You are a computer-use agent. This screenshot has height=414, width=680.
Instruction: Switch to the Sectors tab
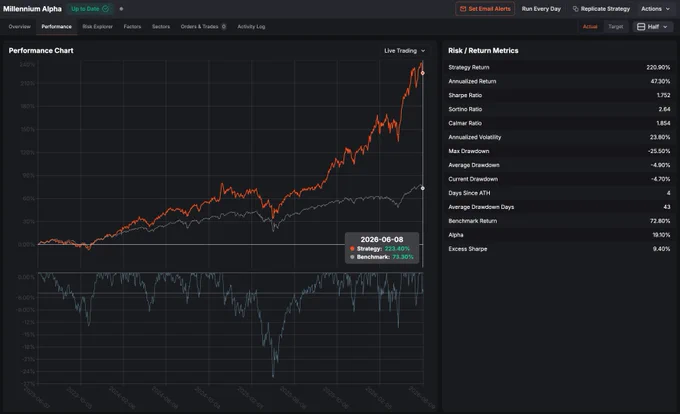(x=161, y=26)
